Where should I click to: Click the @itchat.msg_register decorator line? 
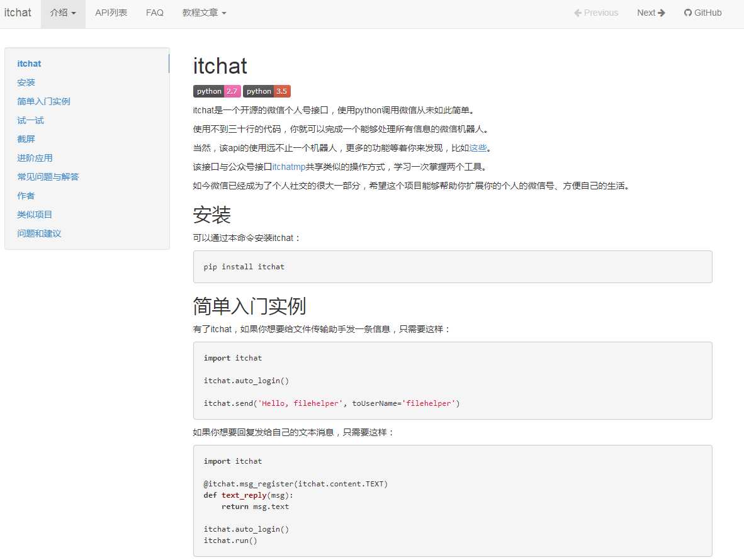pos(296,484)
